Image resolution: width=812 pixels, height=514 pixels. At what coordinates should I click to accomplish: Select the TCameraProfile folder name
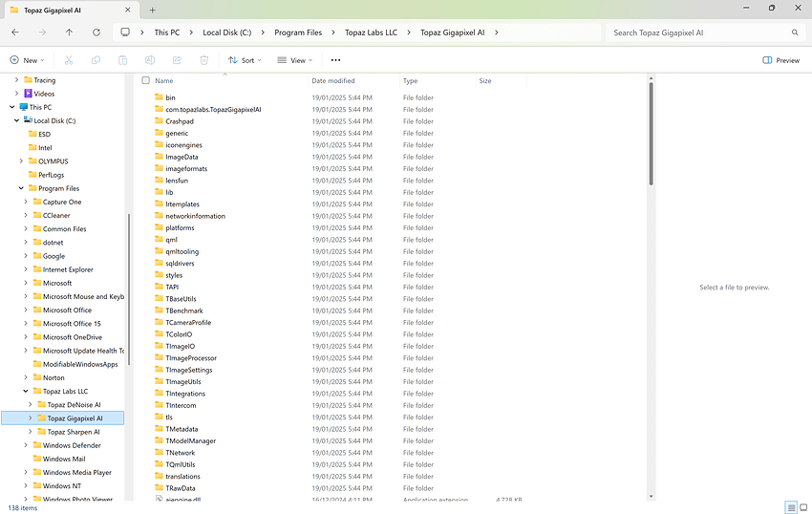[x=188, y=322]
